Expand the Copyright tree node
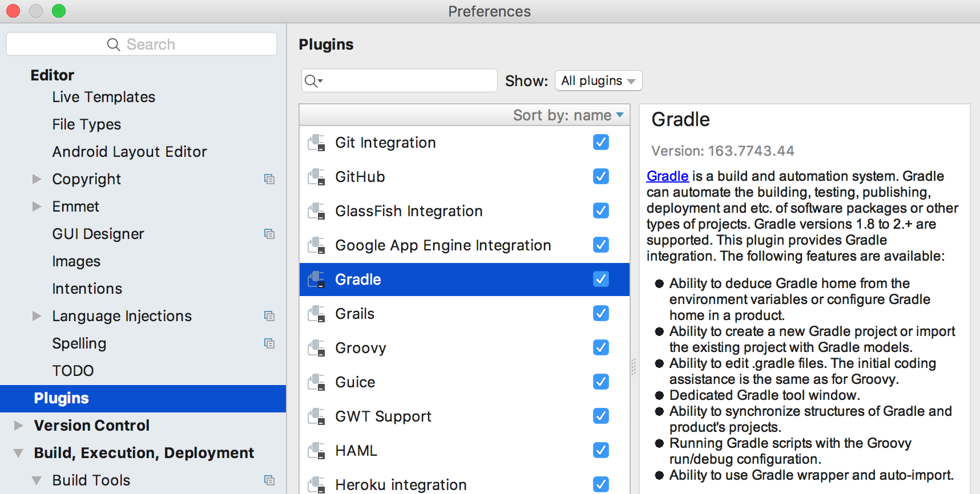980x494 pixels. click(37, 179)
